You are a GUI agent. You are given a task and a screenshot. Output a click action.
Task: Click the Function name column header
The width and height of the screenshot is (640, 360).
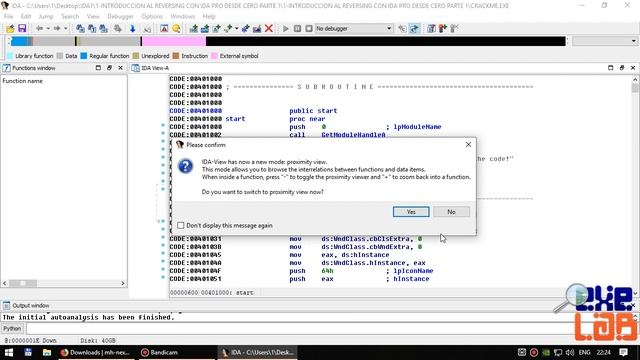pyautogui.click(x=22, y=81)
